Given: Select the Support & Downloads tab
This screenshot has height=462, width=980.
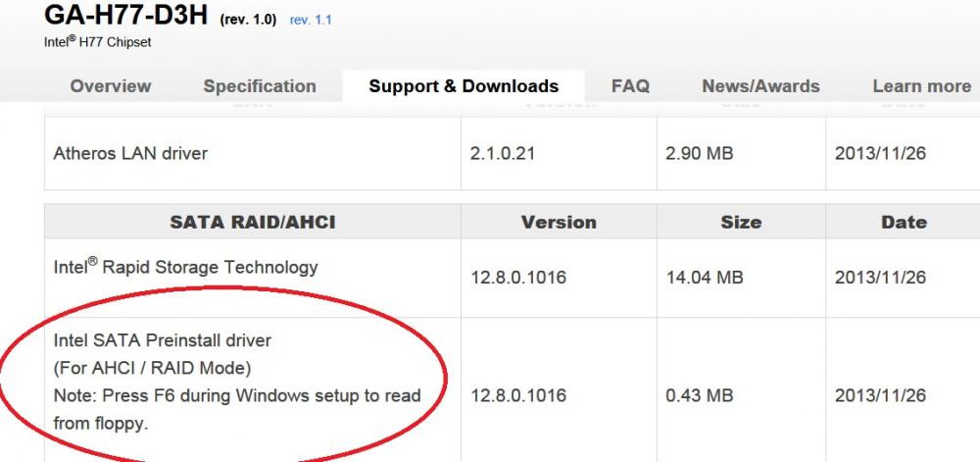Looking at the screenshot, I should [464, 86].
